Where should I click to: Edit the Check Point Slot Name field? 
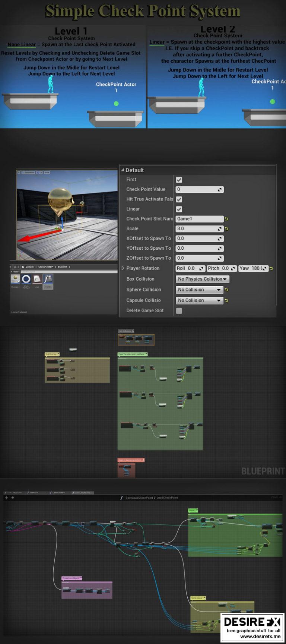click(200, 219)
